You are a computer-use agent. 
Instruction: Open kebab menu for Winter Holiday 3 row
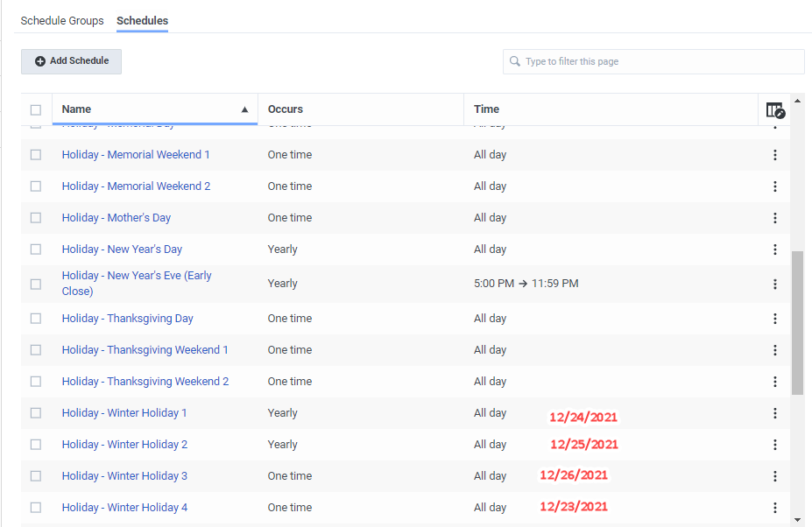coord(774,476)
